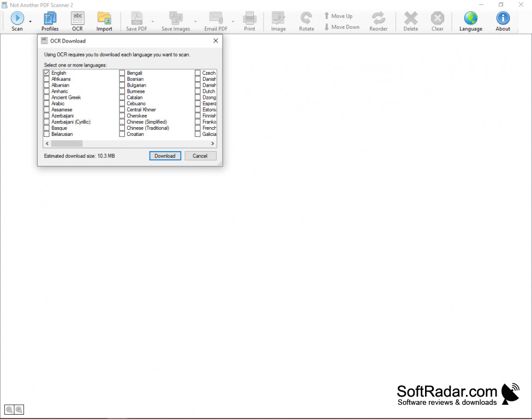Expand the Scan dropdown arrow
532x419 pixels.
30,21
